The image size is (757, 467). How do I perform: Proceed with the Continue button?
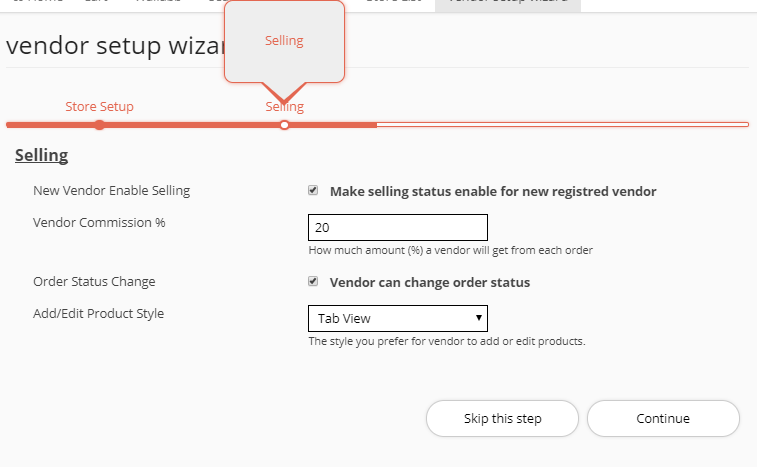pos(663,418)
